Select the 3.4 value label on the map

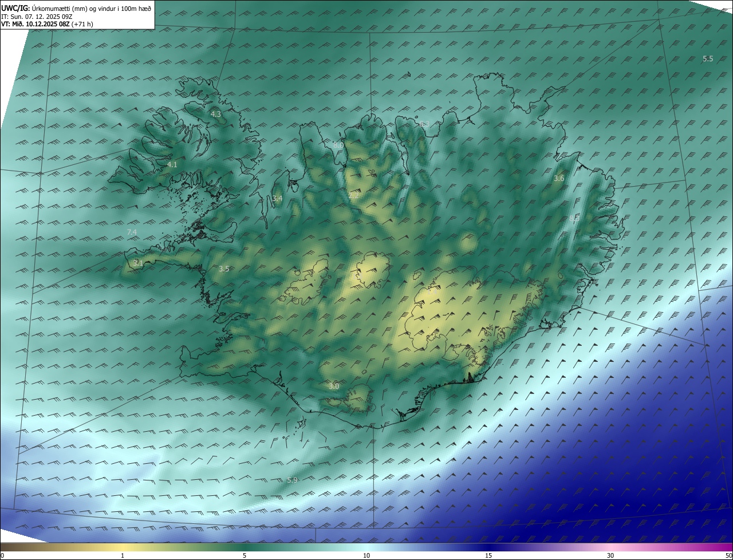(277, 199)
